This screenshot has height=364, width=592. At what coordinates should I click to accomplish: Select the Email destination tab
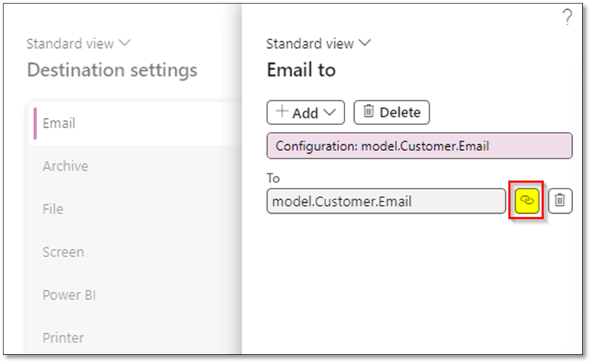(x=59, y=124)
